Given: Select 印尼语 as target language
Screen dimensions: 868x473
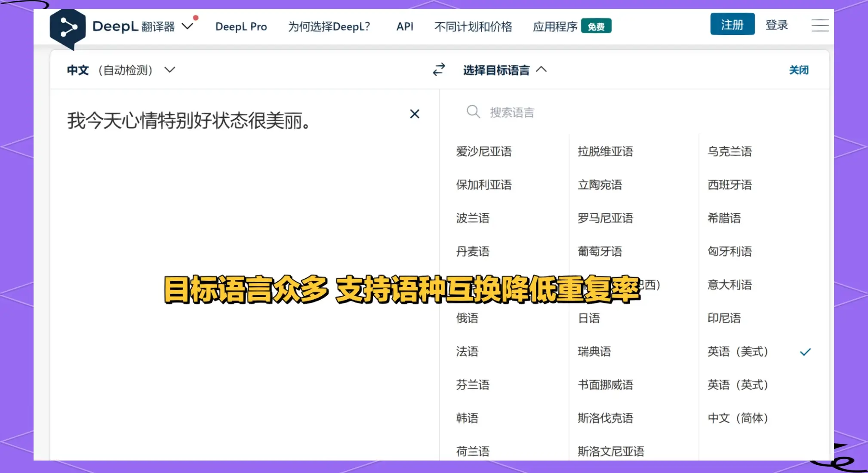Looking at the screenshot, I should pyautogui.click(x=724, y=318).
